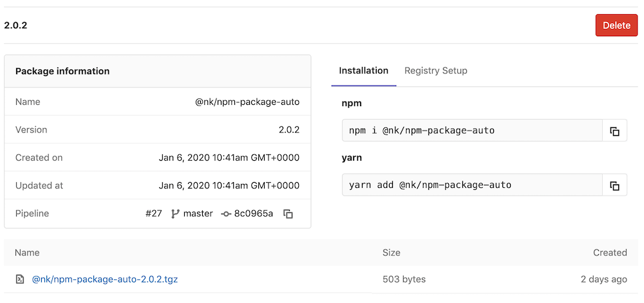Download @nk/npm-package-auto-2.0.2.tgz file
This screenshot has width=644, height=303.
(105, 279)
